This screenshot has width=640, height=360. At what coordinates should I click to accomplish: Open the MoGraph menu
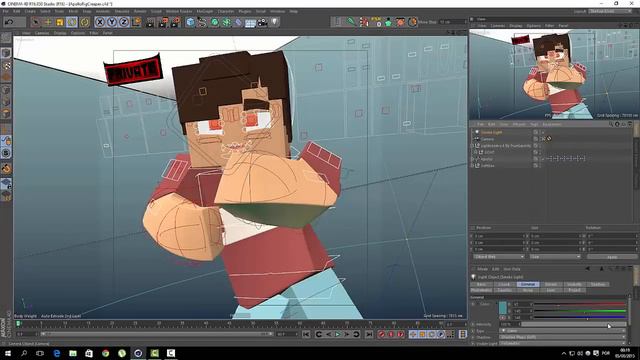click(x=205, y=11)
